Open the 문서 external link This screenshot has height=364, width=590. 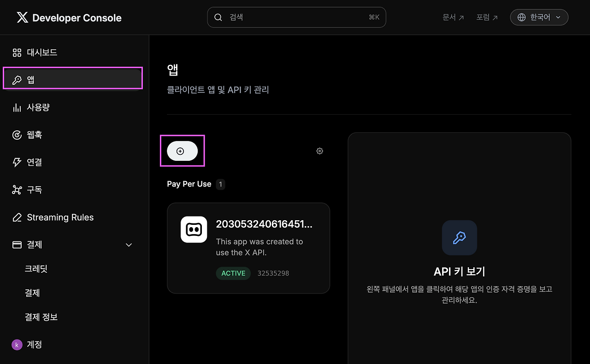click(x=453, y=18)
